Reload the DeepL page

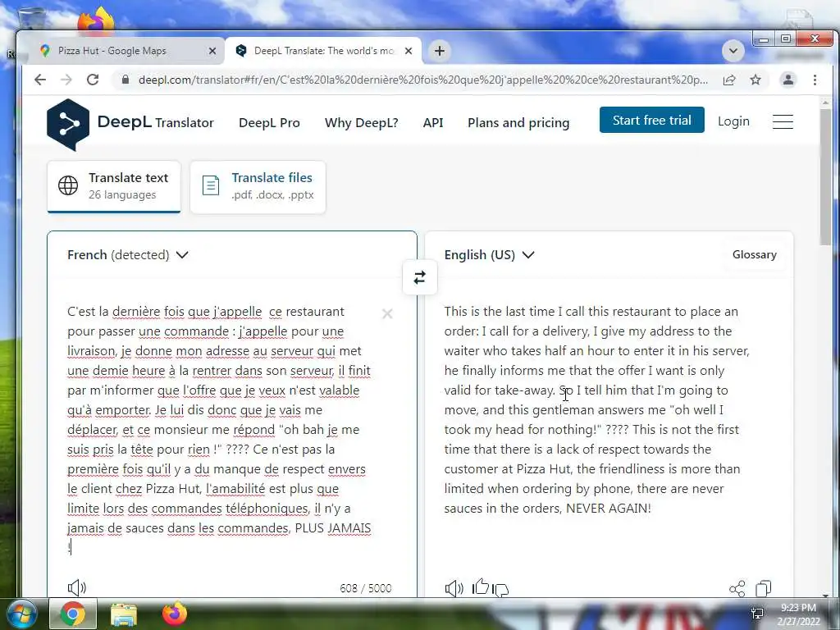tap(93, 80)
